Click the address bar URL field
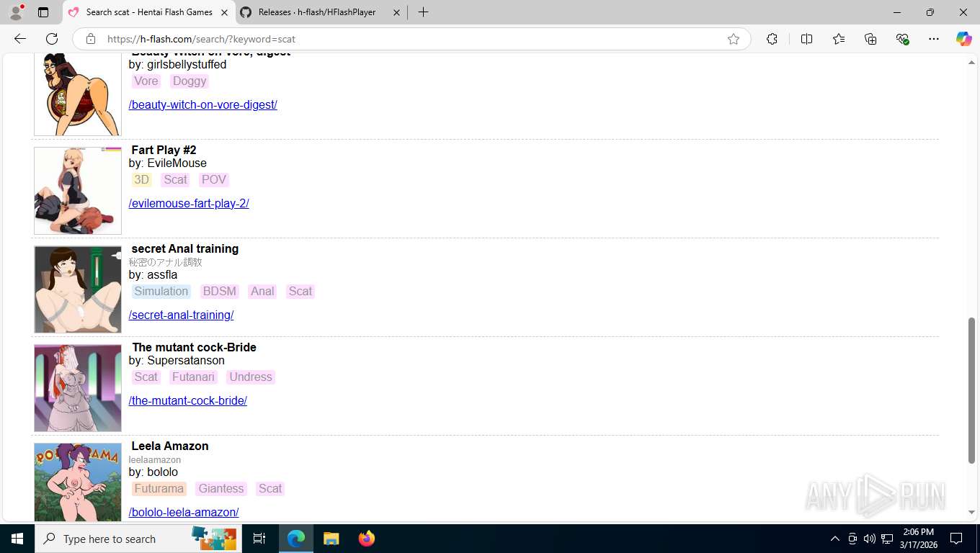980x553 pixels. [411, 39]
